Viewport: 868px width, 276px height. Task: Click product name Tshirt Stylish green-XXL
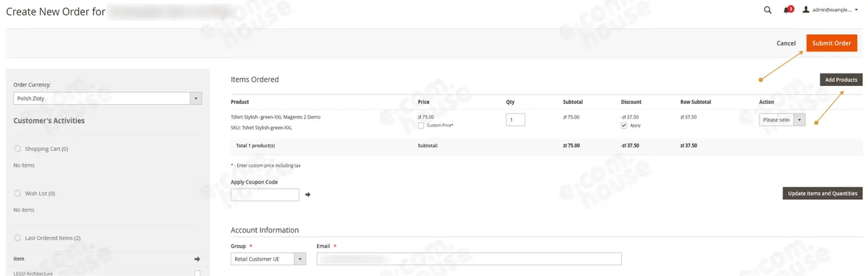pos(276,116)
